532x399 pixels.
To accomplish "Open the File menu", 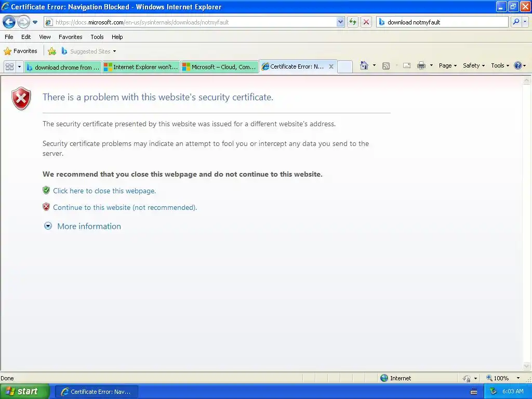I will coord(9,37).
